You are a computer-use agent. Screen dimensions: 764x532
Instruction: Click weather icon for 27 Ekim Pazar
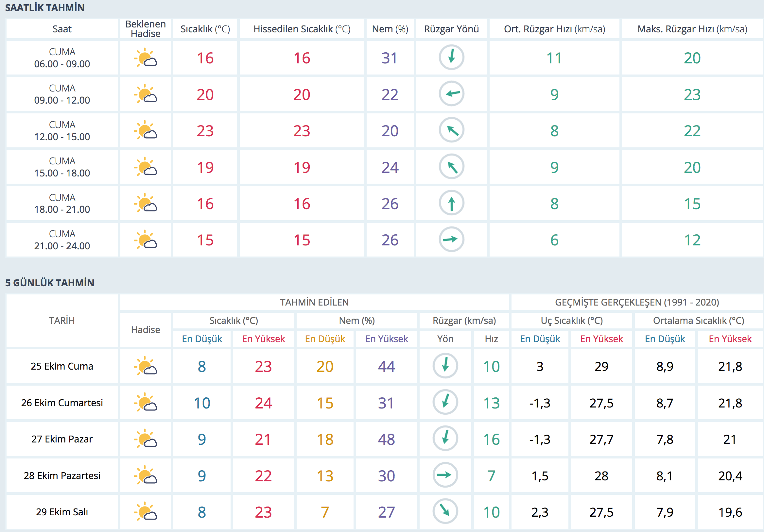(146, 439)
